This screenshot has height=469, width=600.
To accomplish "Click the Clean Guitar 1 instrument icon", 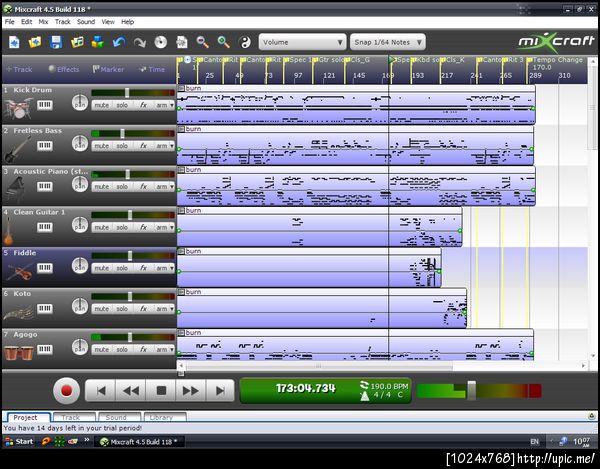I will (x=8, y=231).
